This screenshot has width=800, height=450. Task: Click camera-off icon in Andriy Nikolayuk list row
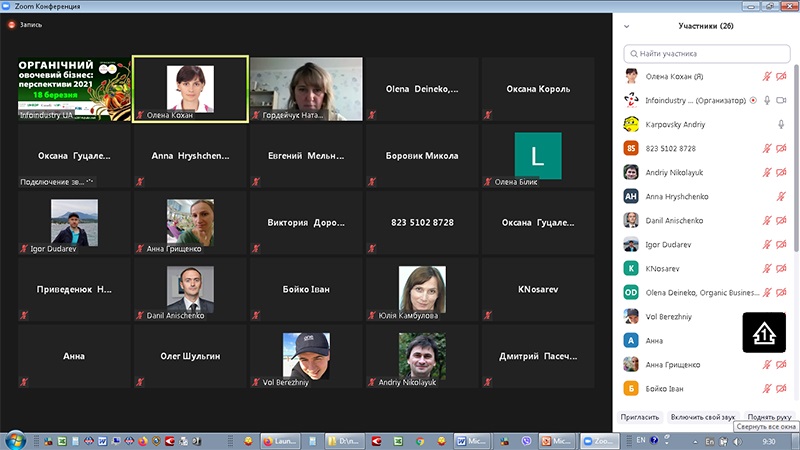pos(781,172)
